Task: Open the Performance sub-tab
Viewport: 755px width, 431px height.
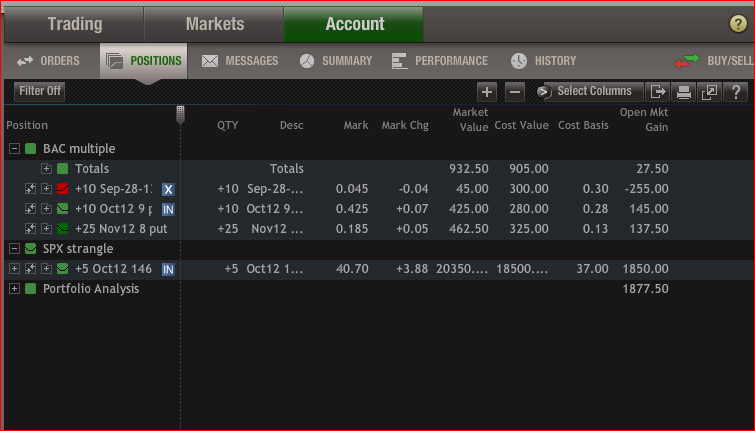Action: pos(440,61)
